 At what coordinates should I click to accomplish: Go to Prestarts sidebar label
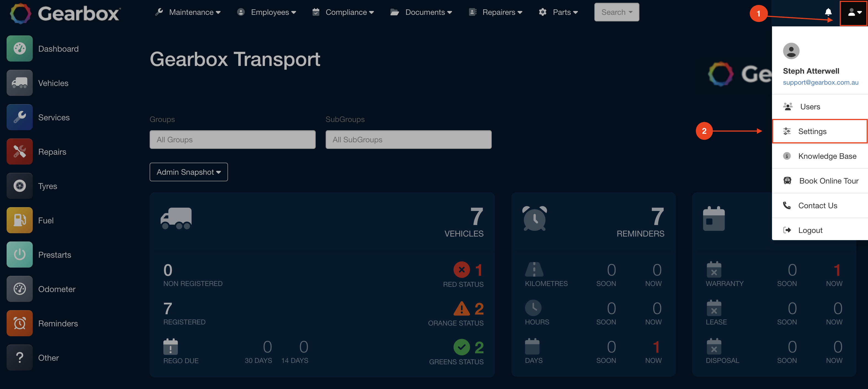tap(54, 255)
